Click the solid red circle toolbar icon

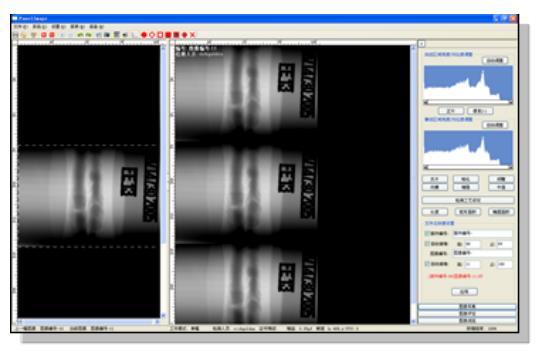tap(144, 35)
